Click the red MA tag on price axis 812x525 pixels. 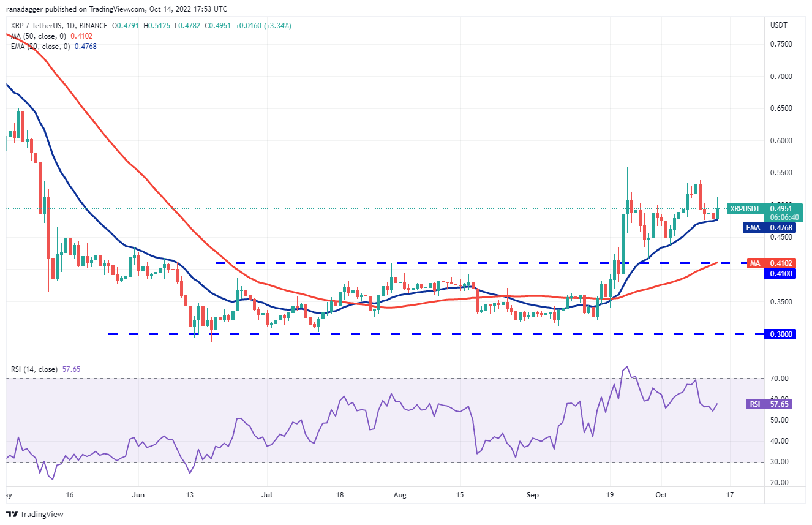pos(754,263)
